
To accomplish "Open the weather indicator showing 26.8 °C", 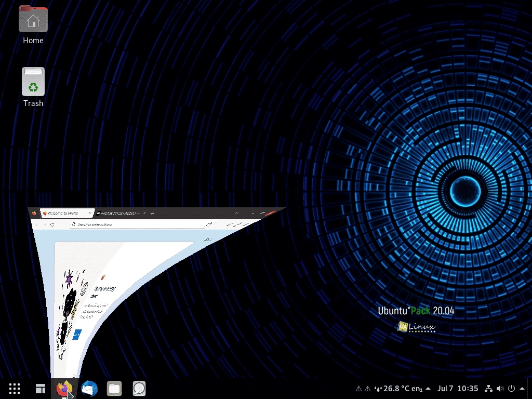I will pos(391,389).
